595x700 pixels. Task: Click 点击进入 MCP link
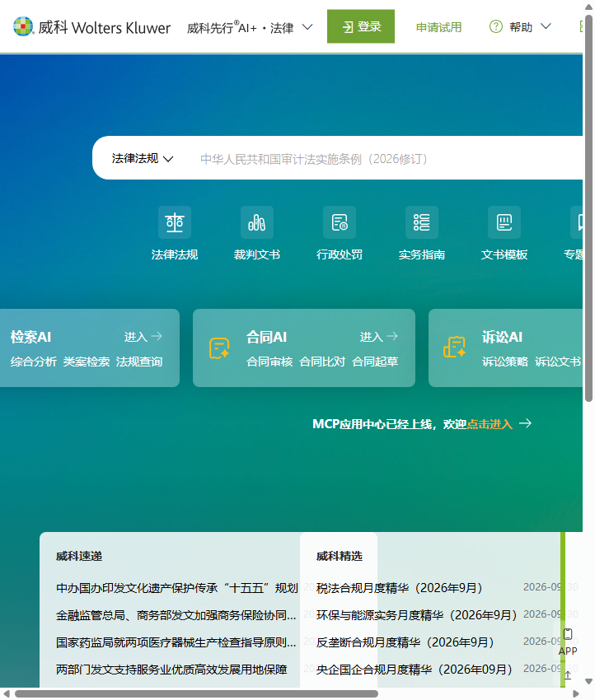(490, 424)
